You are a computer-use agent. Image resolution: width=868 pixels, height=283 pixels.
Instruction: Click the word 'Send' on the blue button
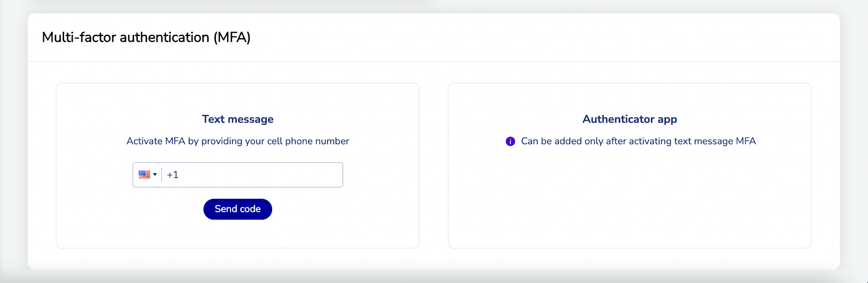pos(225,209)
